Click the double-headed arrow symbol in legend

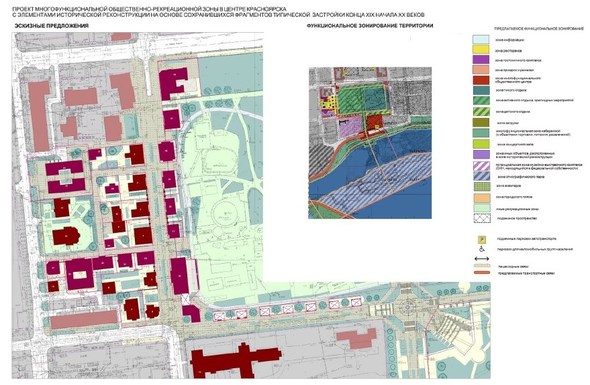tap(482, 259)
